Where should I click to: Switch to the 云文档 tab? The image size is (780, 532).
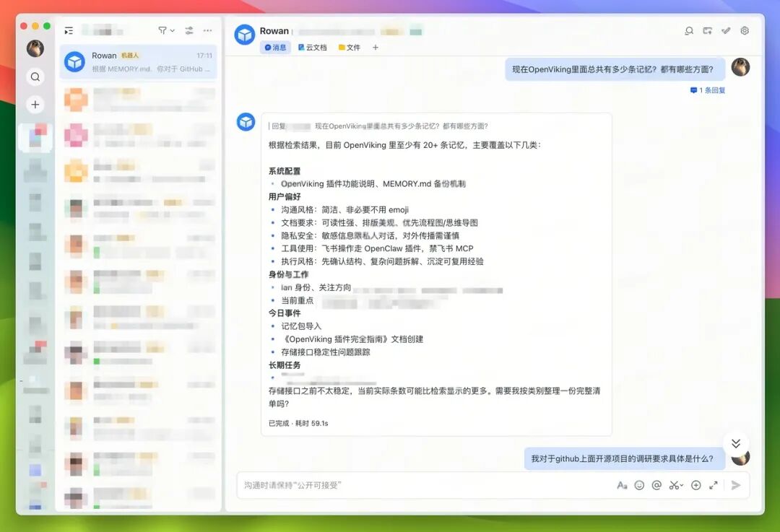click(x=313, y=47)
